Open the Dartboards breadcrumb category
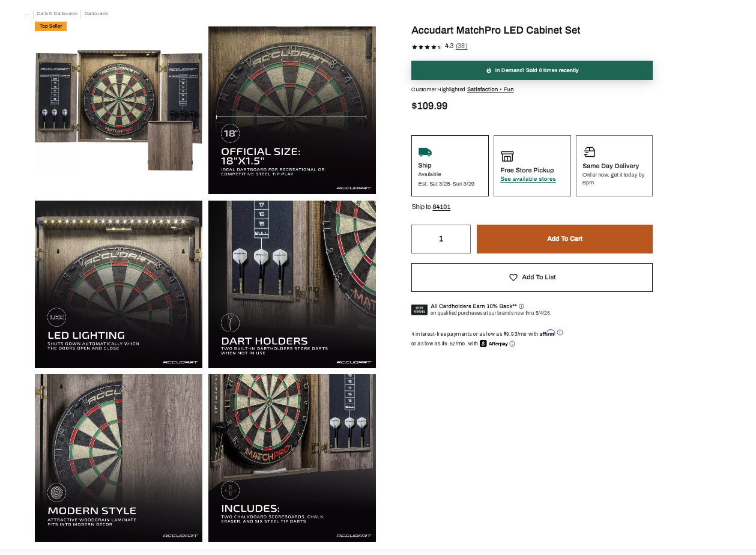The image size is (756, 555). click(96, 13)
